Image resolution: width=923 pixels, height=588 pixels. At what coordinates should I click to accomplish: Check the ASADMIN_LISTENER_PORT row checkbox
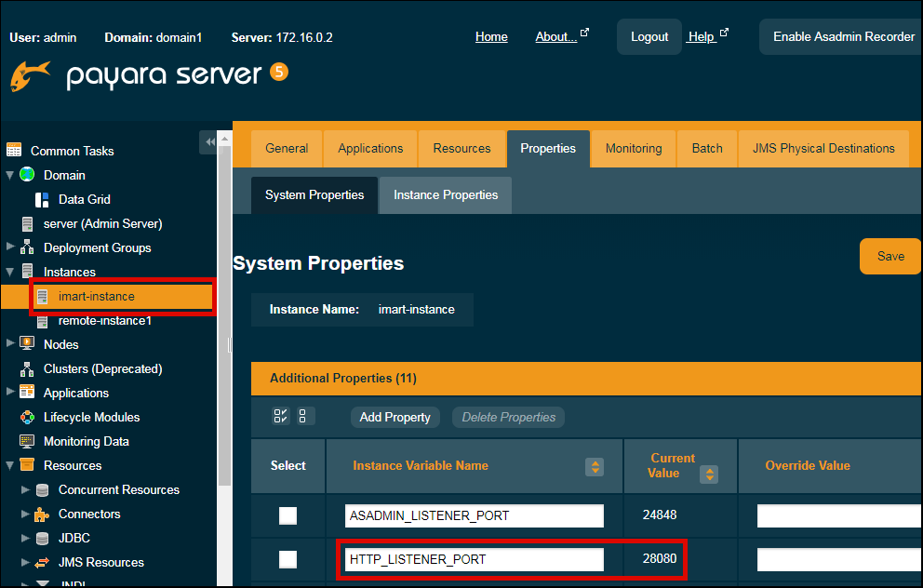288,515
